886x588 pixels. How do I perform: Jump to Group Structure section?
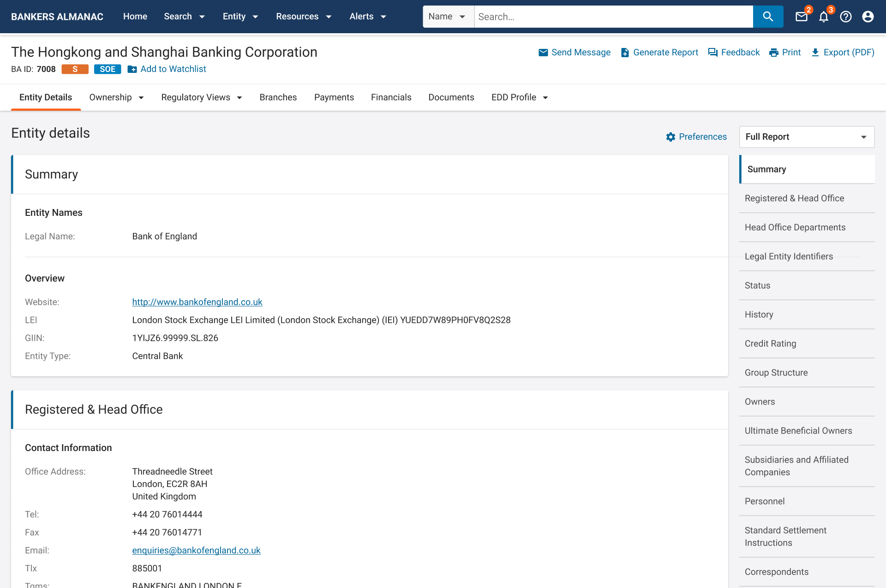tap(807, 373)
